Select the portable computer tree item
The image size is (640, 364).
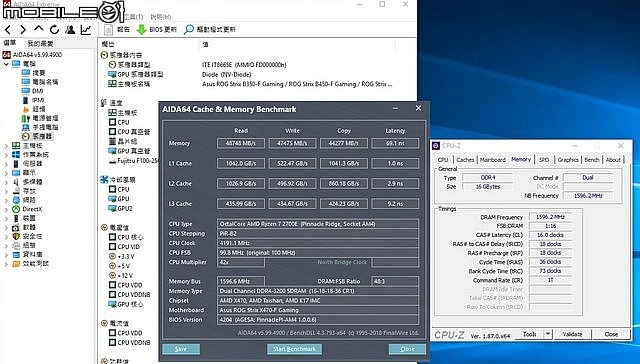[40, 127]
